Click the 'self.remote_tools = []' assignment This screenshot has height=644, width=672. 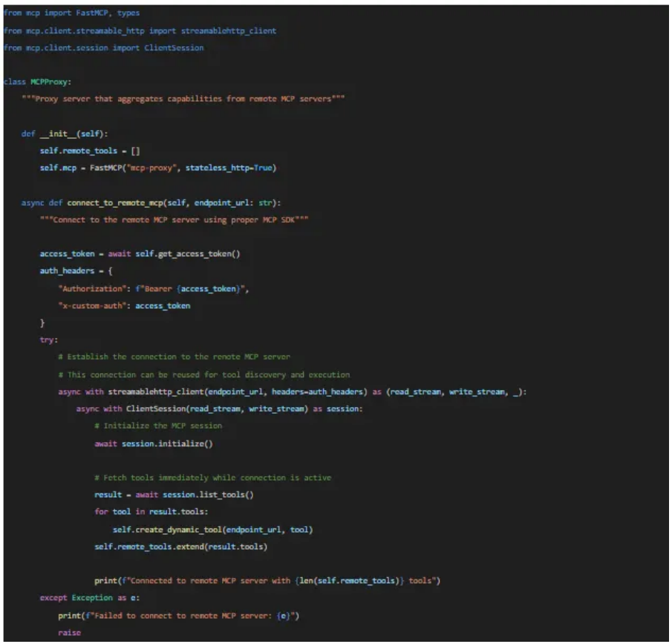coord(85,150)
